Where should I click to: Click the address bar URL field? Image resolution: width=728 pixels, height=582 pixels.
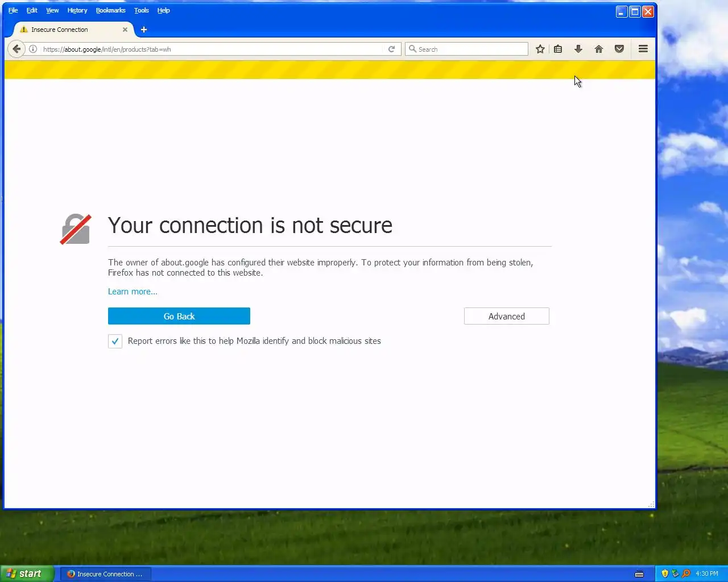pyautogui.click(x=213, y=49)
